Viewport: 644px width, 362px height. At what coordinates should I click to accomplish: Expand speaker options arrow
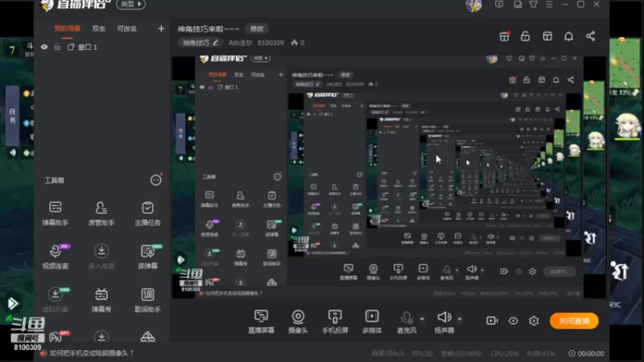coord(459,319)
